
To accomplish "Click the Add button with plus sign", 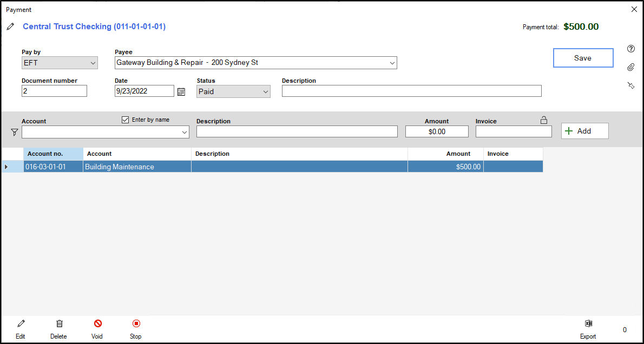I will pyautogui.click(x=584, y=131).
